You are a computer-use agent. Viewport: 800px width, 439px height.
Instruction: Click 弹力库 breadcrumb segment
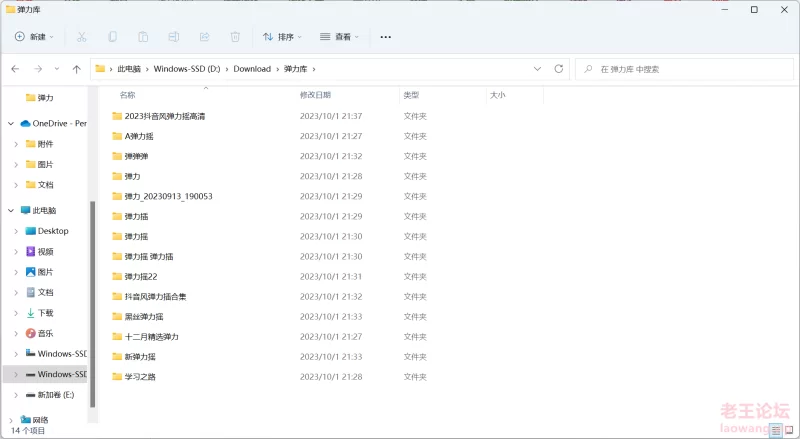(x=295, y=69)
